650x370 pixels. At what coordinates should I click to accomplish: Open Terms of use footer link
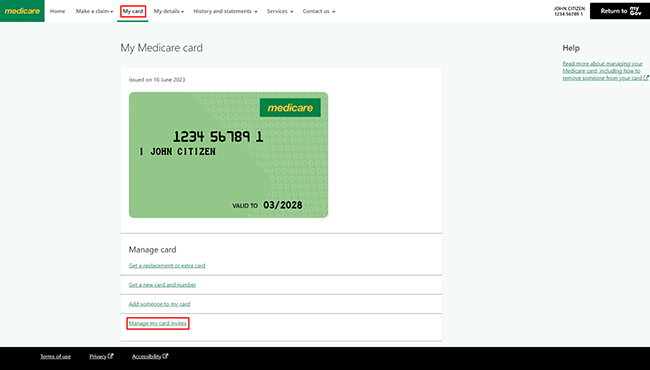click(55, 356)
